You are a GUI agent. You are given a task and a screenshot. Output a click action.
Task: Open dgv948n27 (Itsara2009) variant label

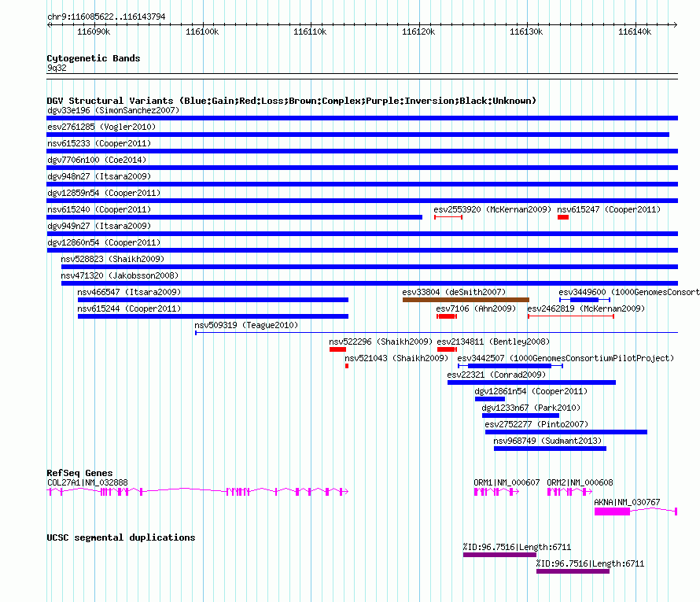[99, 176]
